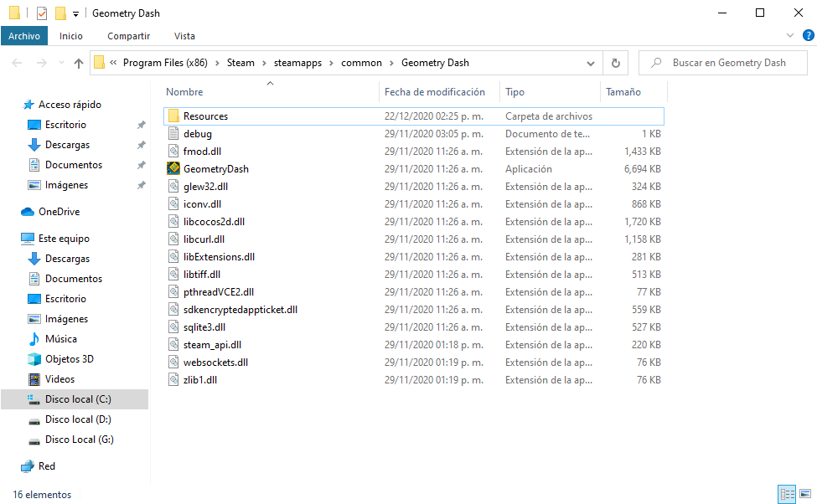
Task: Open the Archivo menu
Action: (x=24, y=36)
